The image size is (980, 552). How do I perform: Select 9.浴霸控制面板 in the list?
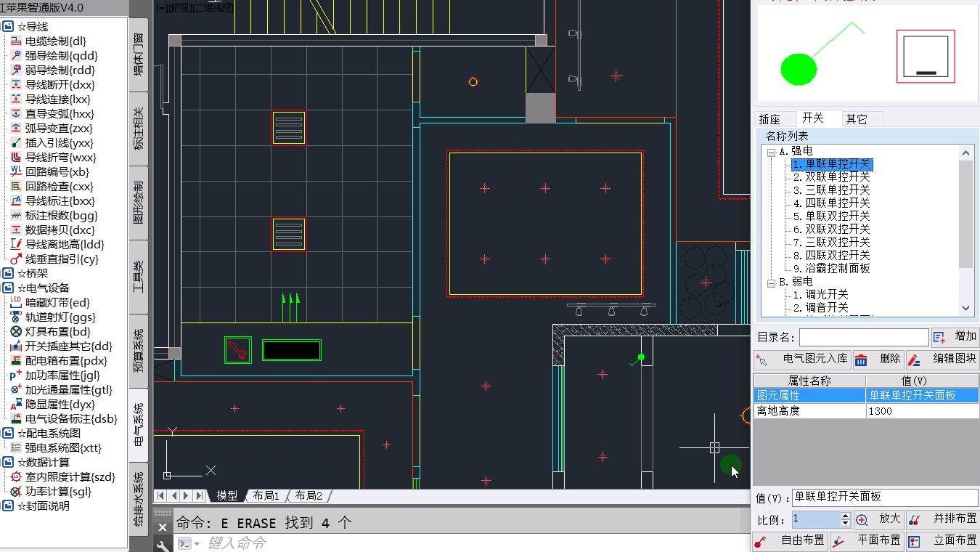(831, 269)
